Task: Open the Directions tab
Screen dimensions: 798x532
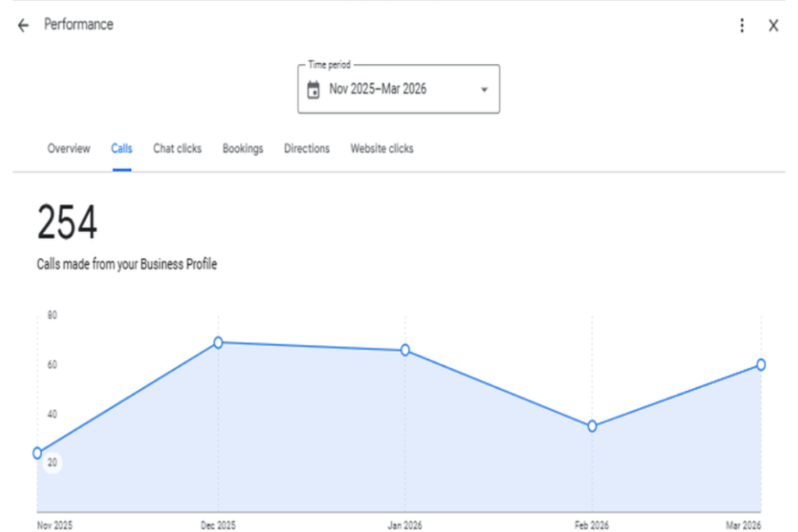Action: pyautogui.click(x=307, y=149)
